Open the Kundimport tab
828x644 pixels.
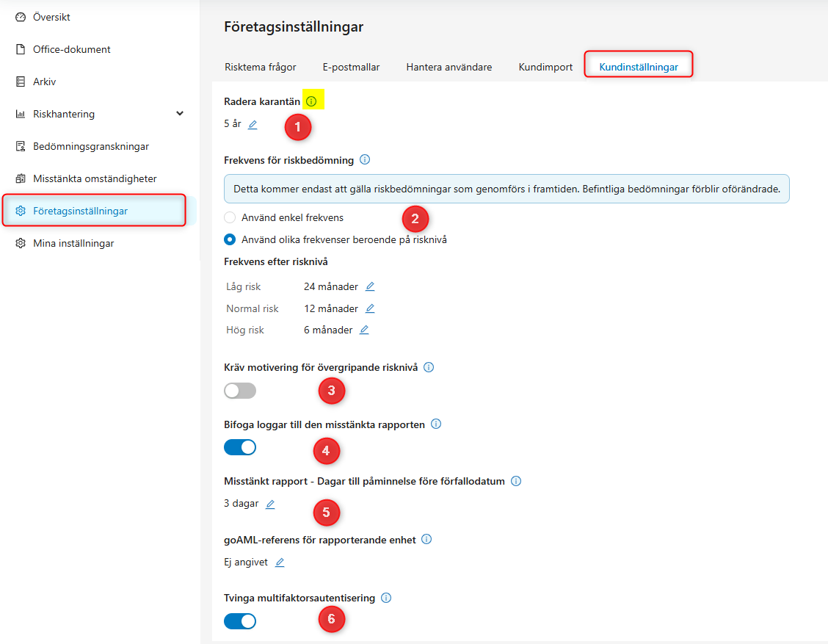click(x=545, y=67)
